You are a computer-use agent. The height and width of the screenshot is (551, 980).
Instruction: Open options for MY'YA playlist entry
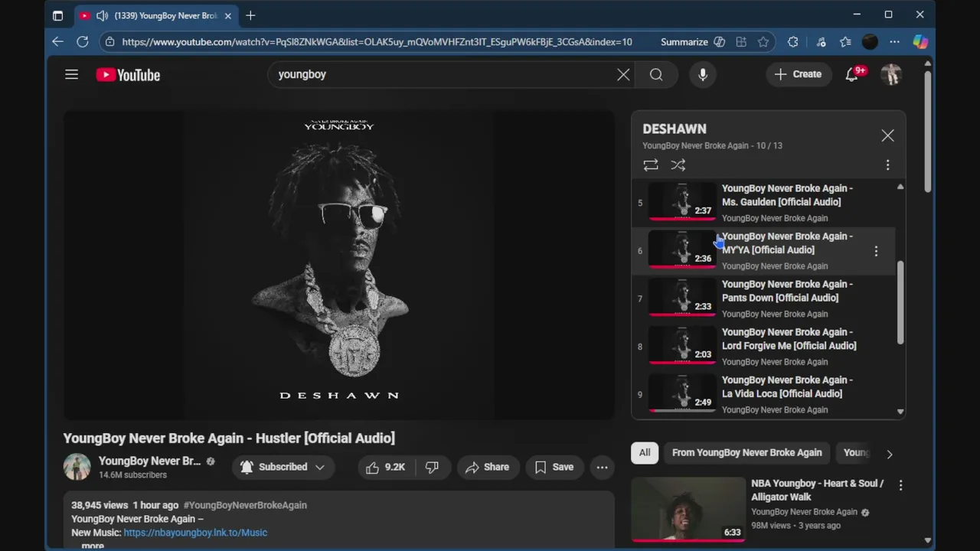(x=876, y=250)
